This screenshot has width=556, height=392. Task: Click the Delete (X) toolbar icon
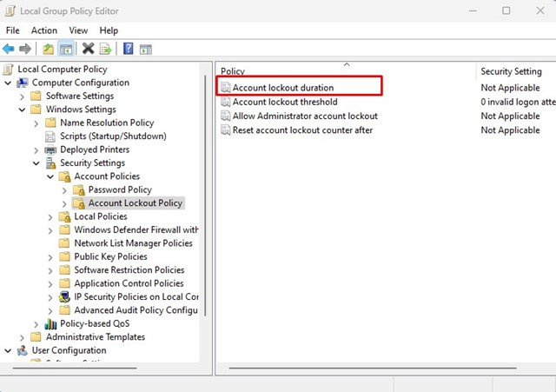pos(88,49)
